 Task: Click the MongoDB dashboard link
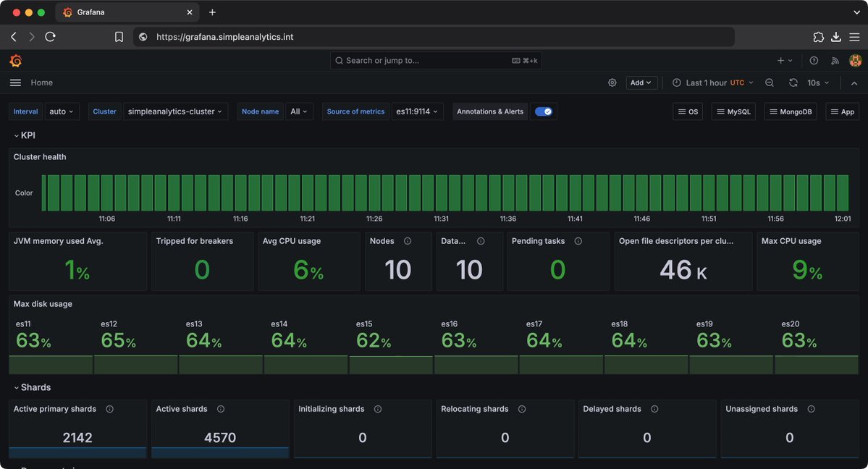(790, 111)
